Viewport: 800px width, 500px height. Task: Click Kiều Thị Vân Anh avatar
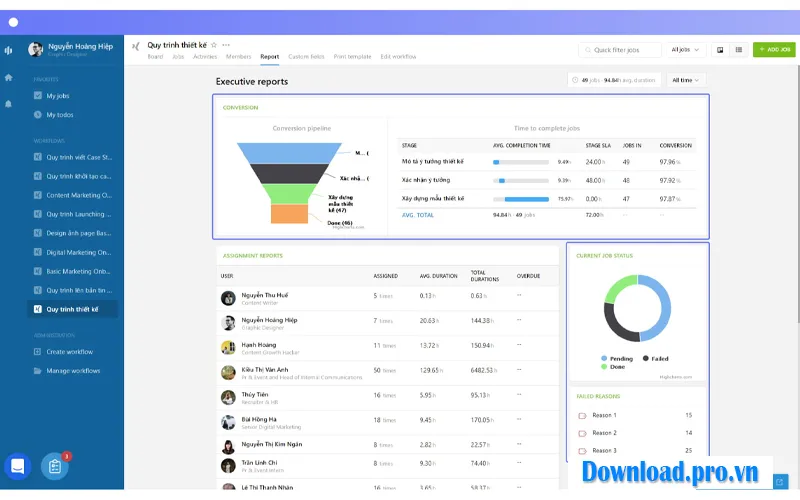228,372
